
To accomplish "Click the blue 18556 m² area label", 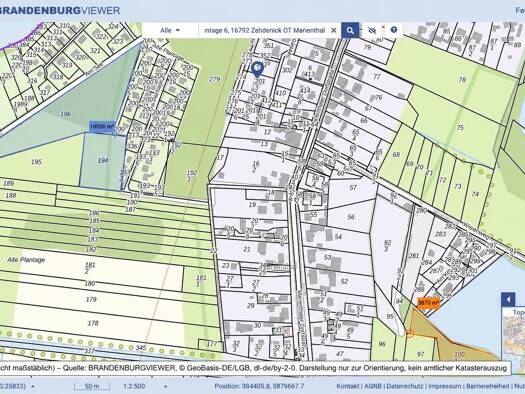I will pos(102,127).
